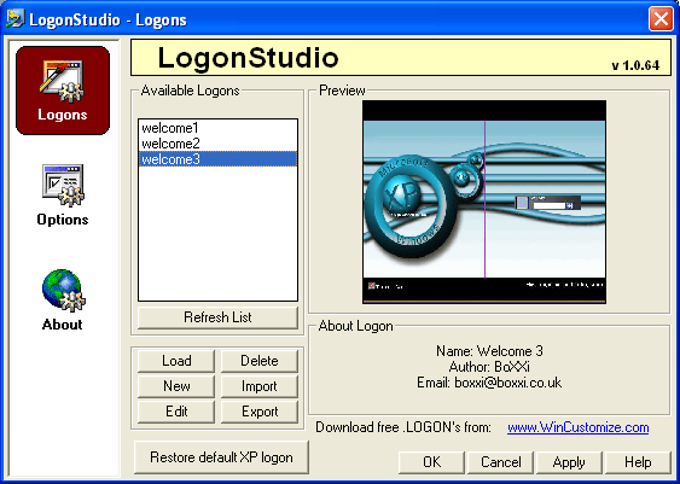Viewport: 680px width, 484px height.
Task: Click the Author: BoXXi text
Action: click(x=489, y=367)
